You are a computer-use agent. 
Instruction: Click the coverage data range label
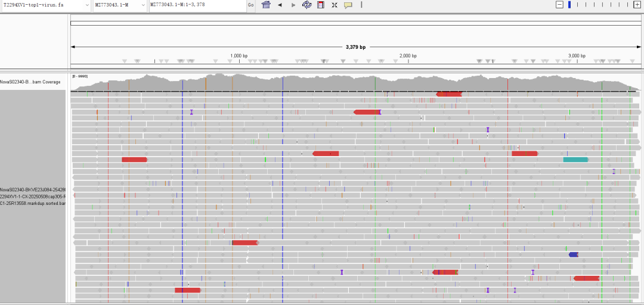(x=80, y=76)
